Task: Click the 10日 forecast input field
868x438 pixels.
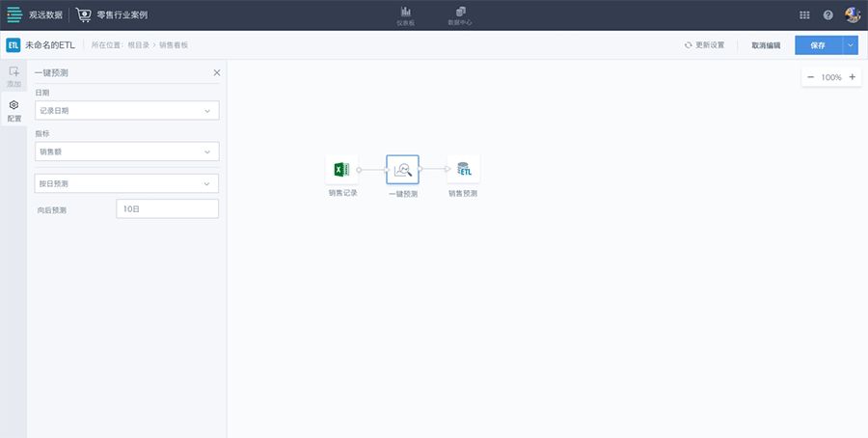Action: (x=167, y=208)
